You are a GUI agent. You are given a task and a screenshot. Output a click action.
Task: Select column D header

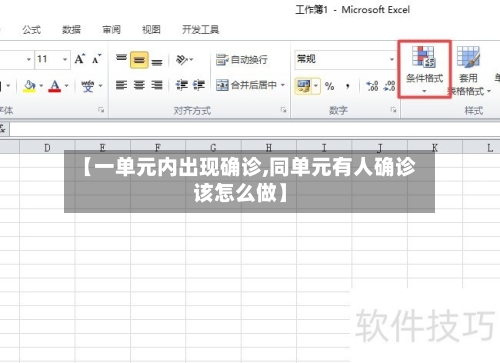point(47,147)
